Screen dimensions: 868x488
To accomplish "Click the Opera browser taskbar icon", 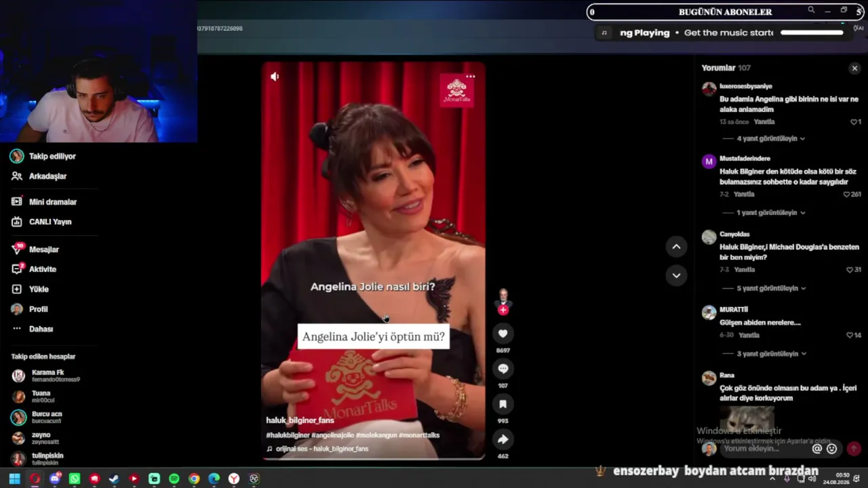I will pyautogui.click(x=35, y=479).
